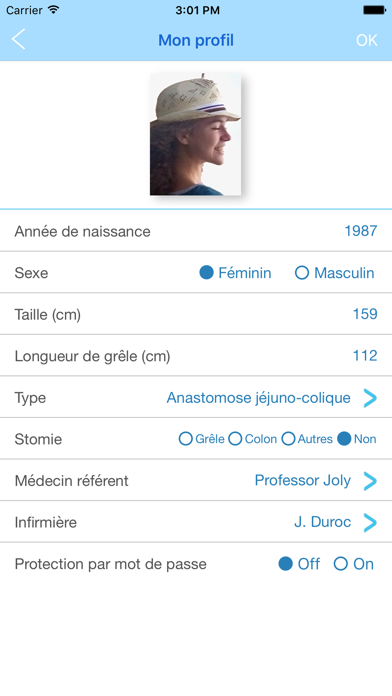Tap the profile photo thumbnail

tap(195, 134)
